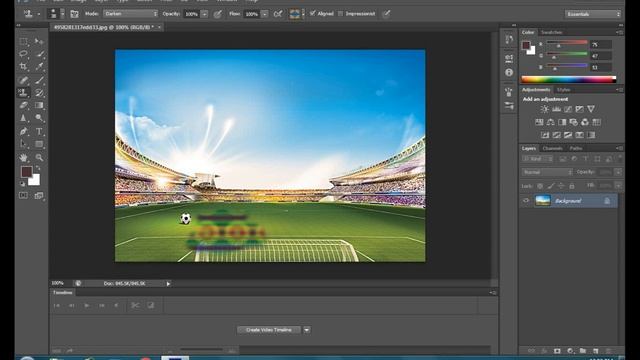
Task: Select the Gradient tool
Action: pos(39,105)
